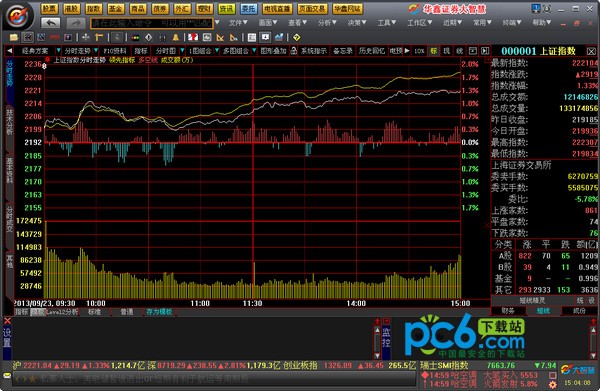Click the clock icon in title bar

pos(547,8)
